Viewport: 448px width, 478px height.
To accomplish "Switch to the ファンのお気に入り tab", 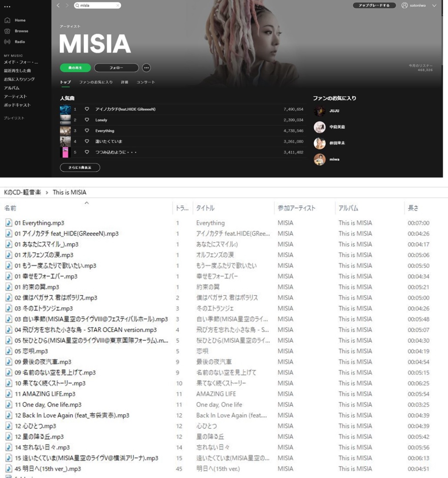I will point(96,82).
